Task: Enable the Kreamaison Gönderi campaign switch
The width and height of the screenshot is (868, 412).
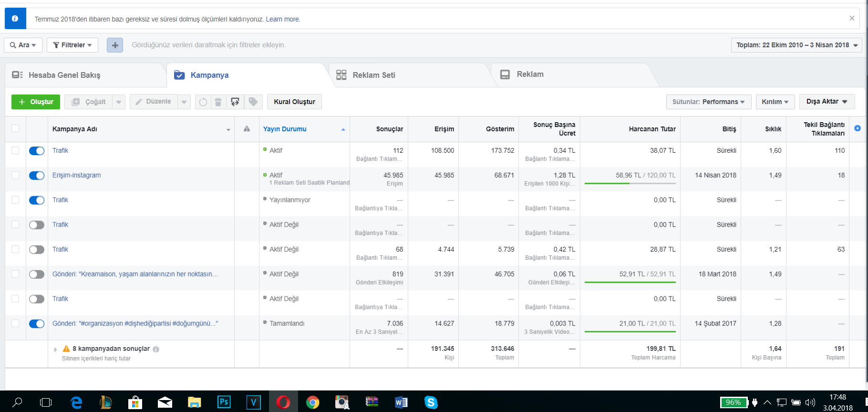Action: tap(37, 275)
